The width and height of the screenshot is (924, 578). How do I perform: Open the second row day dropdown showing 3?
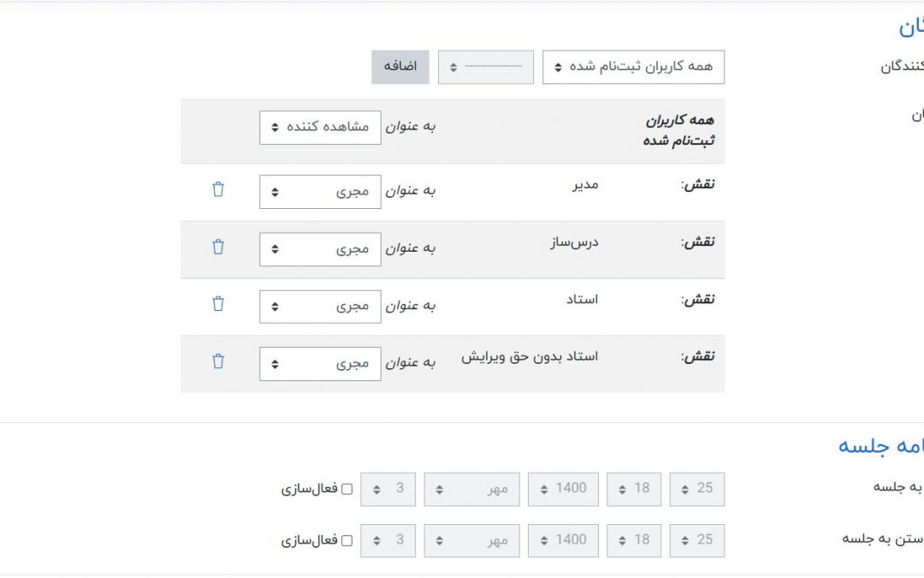(388, 540)
